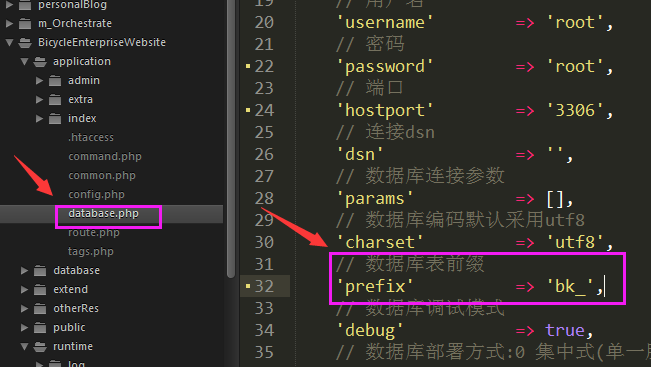
Task: Open the route.php file
Action: coord(94,232)
